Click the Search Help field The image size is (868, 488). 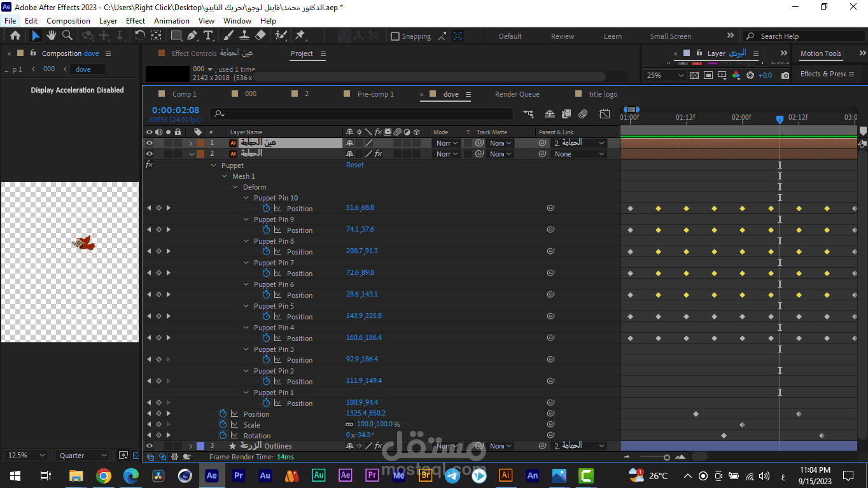(806, 36)
